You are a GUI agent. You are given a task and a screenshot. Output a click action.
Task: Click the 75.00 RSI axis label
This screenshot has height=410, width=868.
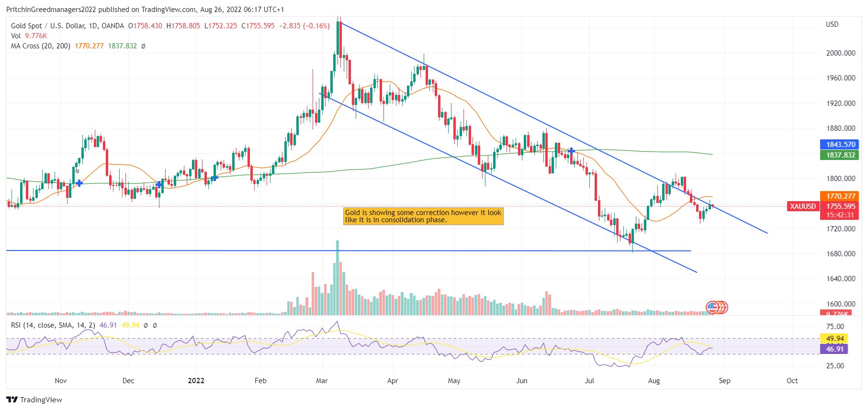tap(835, 327)
